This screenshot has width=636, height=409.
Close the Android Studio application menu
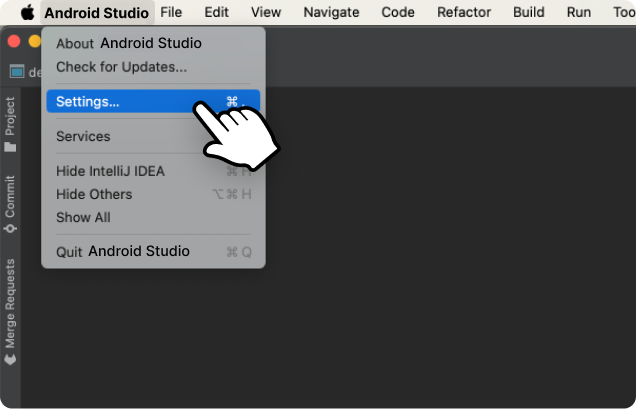(x=96, y=12)
